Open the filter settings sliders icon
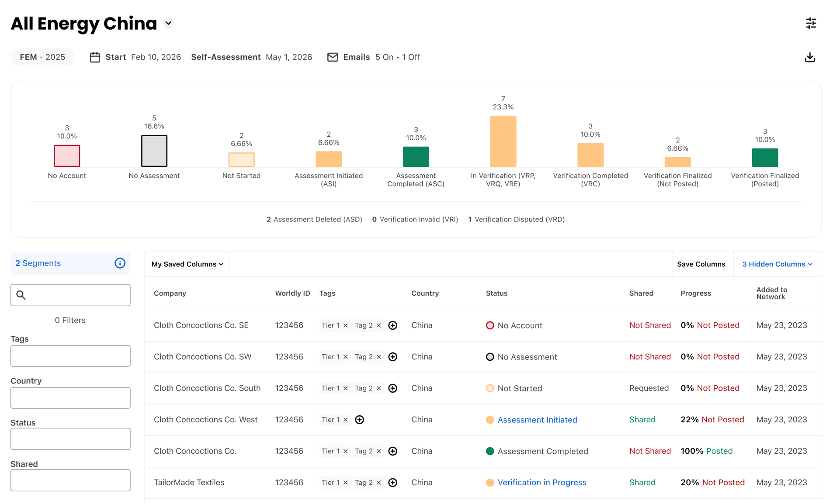The height and width of the screenshot is (504, 833). [811, 23]
